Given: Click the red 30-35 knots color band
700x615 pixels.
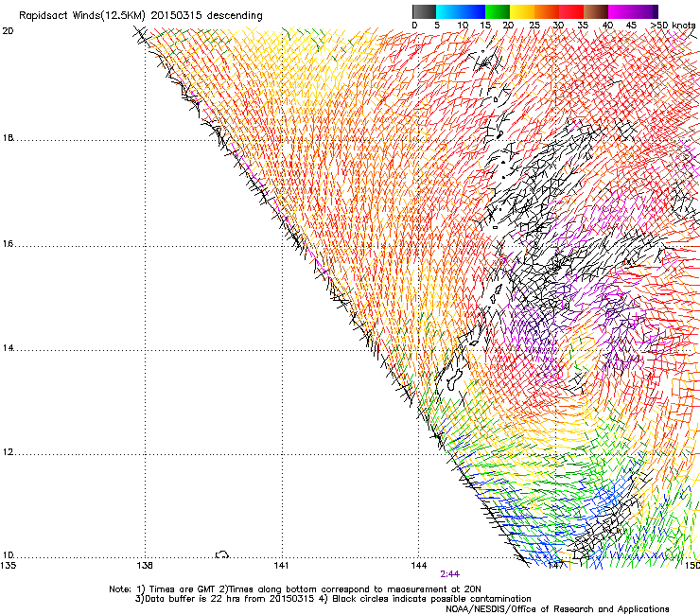Looking at the screenshot, I should click(571, 11).
